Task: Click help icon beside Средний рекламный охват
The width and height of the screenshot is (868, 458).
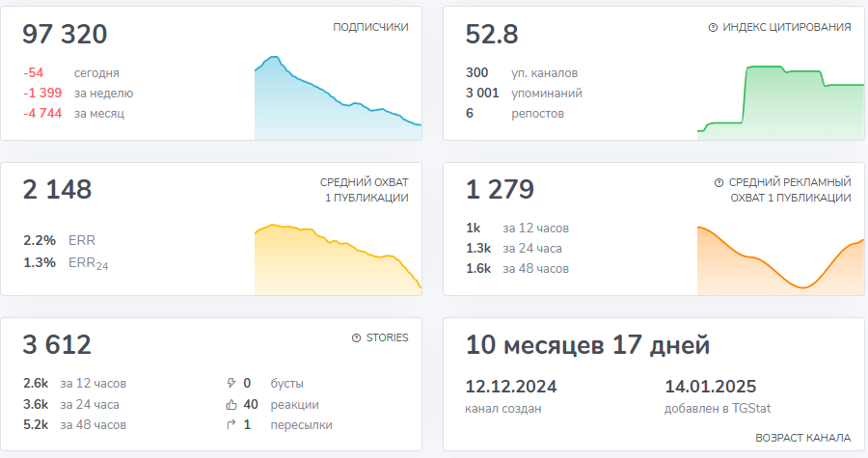Action: point(719,182)
